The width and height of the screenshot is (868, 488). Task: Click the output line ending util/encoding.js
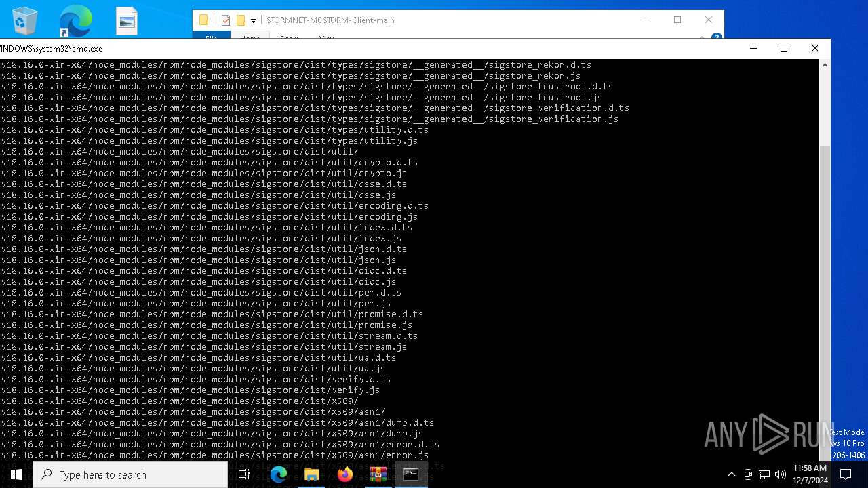209,217
